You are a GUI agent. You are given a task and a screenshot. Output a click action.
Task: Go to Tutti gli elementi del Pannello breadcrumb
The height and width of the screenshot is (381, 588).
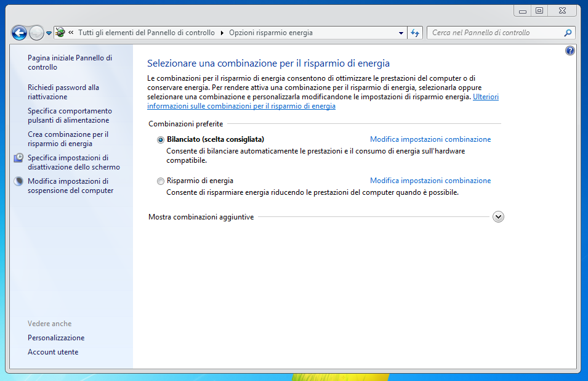pyautogui.click(x=146, y=33)
